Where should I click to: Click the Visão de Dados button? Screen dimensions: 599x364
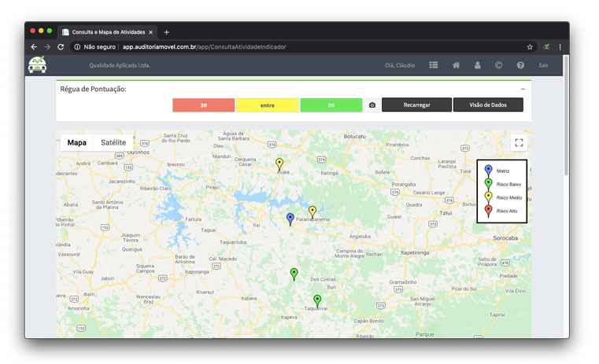[488, 105]
